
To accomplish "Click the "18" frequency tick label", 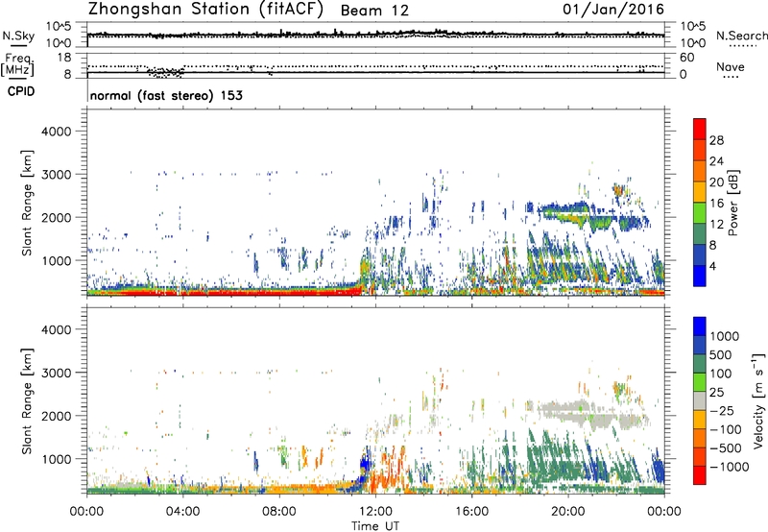I will (x=64, y=58).
